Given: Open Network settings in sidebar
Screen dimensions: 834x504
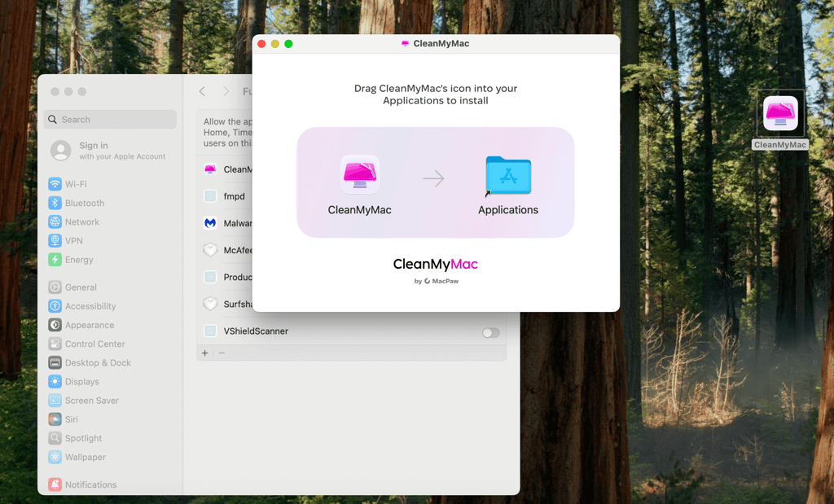Looking at the screenshot, I should pos(73,221).
